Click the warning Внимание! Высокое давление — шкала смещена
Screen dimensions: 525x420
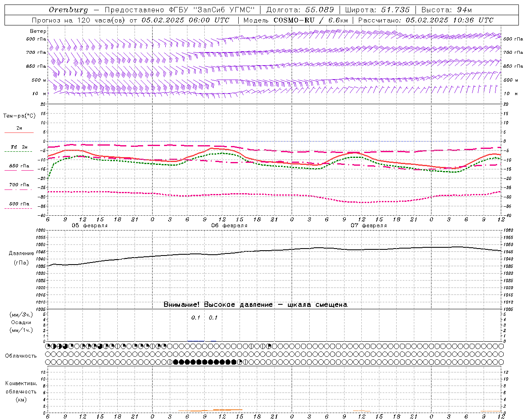[x=256, y=305]
